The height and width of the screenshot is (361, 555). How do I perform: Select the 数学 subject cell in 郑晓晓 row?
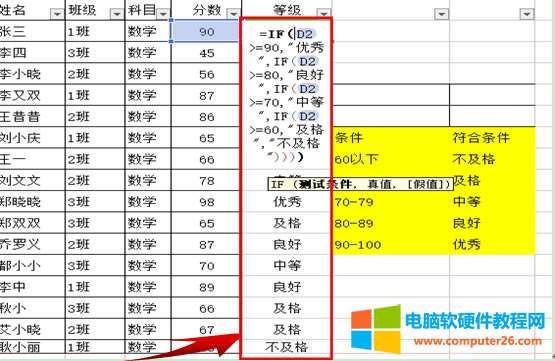[x=148, y=202]
